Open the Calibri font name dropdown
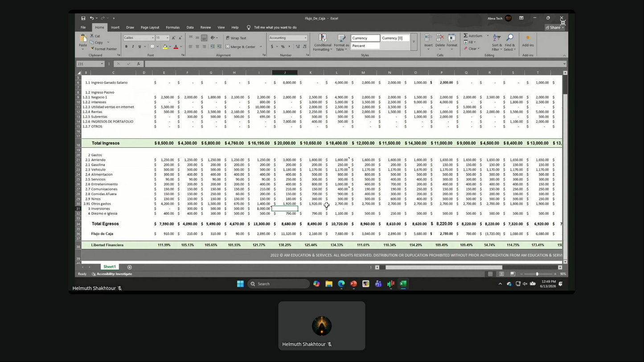Image resolution: width=644 pixels, height=362 pixels. [x=153, y=38]
